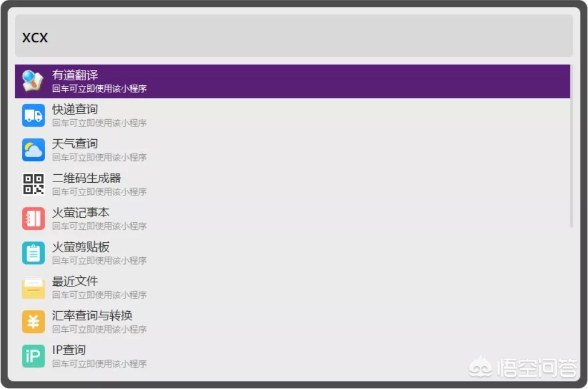588x389 pixels.
Task: Launch 火萤剪贴板 from the results
Action: (172, 253)
